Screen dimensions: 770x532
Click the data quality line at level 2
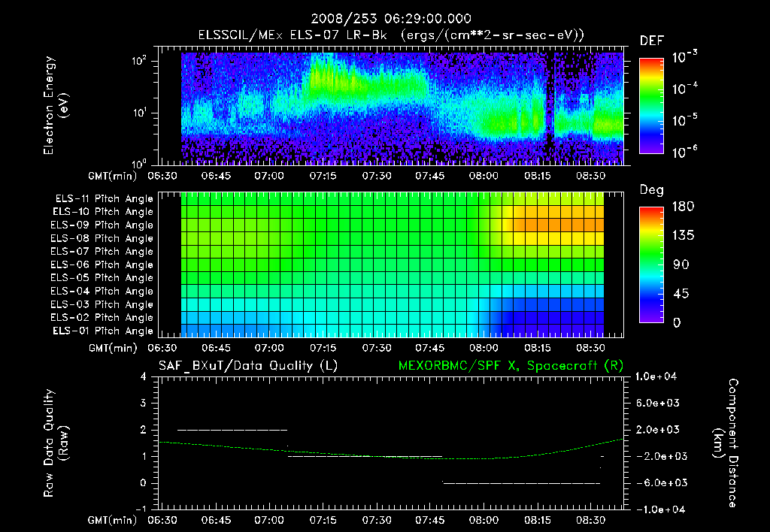point(232,430)
